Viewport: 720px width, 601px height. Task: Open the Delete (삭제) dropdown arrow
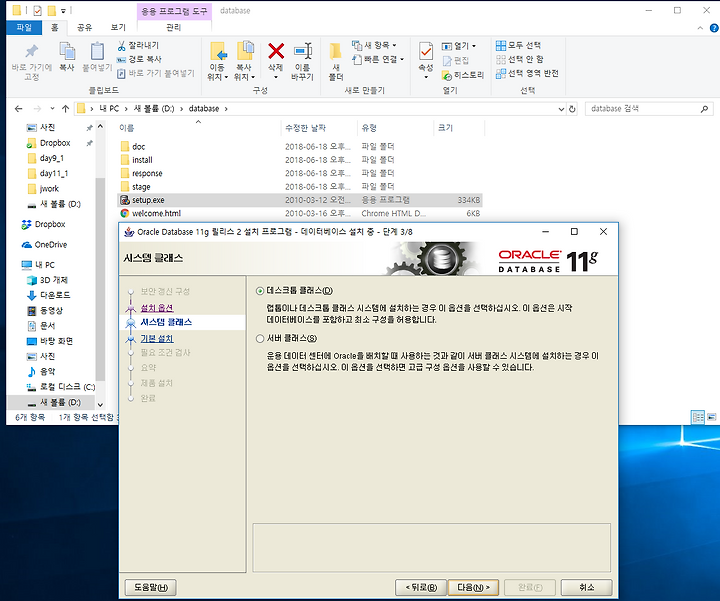pyautogui.click(x=276, y=77)
